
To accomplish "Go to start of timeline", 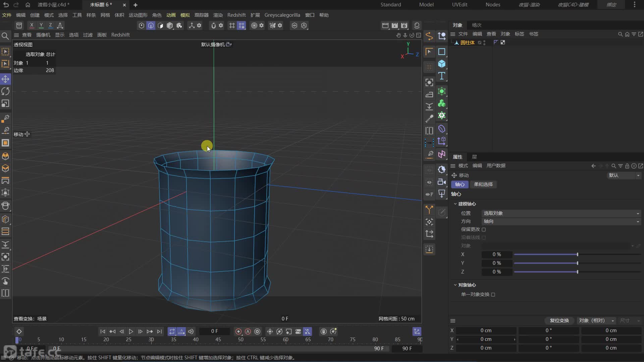I will 103,331.
